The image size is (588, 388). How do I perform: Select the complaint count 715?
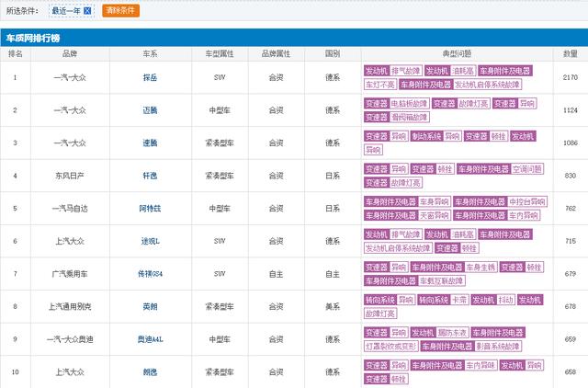pos(571,241)
